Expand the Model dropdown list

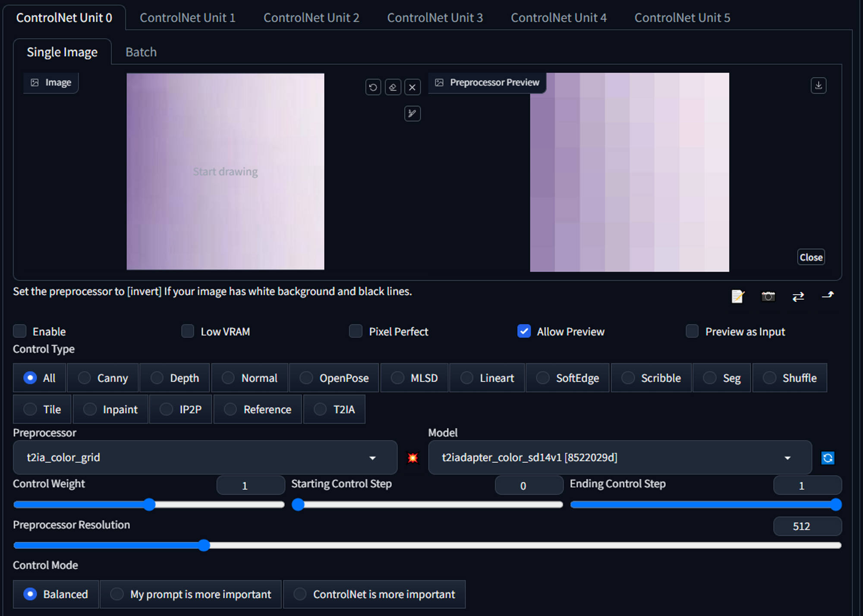pyautogui.click(x=620, y=457)
